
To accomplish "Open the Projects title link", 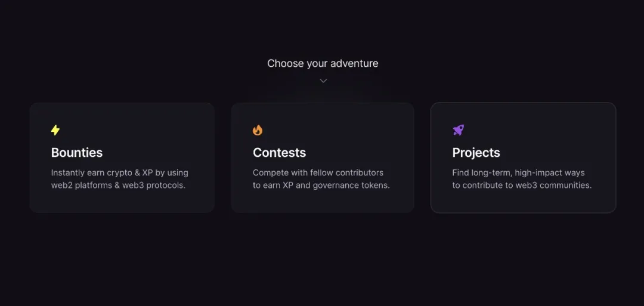I will (476, 153).
